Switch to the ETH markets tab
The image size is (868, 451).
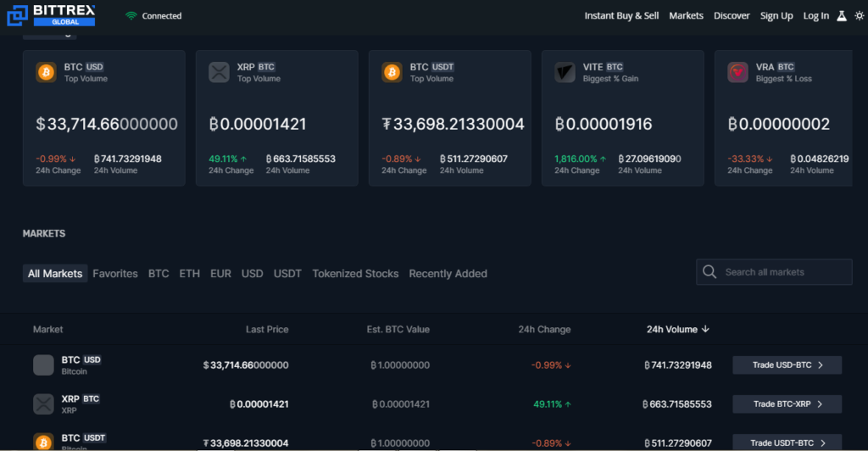(x=189, y=273)
